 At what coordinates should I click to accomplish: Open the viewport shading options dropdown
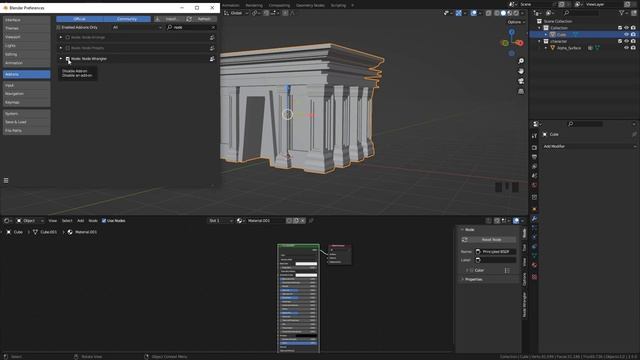click(522, 13)
